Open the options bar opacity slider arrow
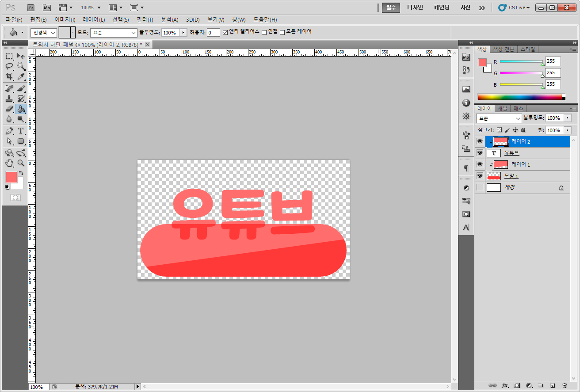This screenshot has width=580, height=392. pos(183,33)
